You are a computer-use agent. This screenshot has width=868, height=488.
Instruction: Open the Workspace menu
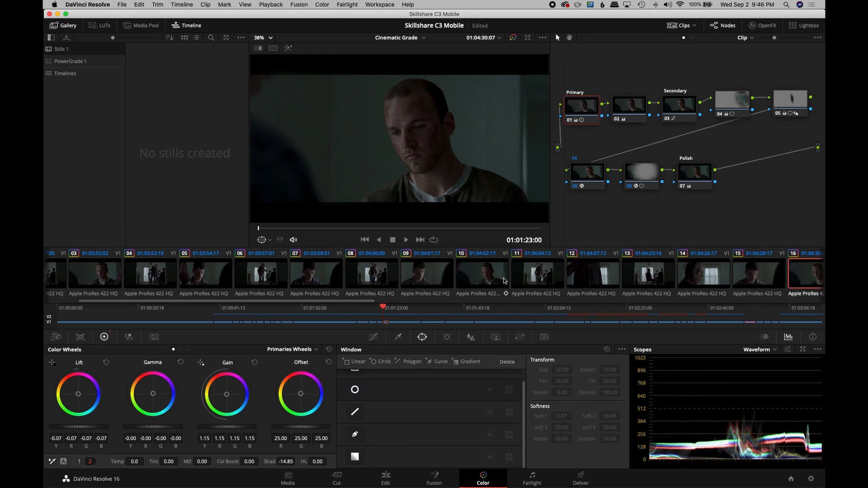pyautogui.click(x=379, y=5)
